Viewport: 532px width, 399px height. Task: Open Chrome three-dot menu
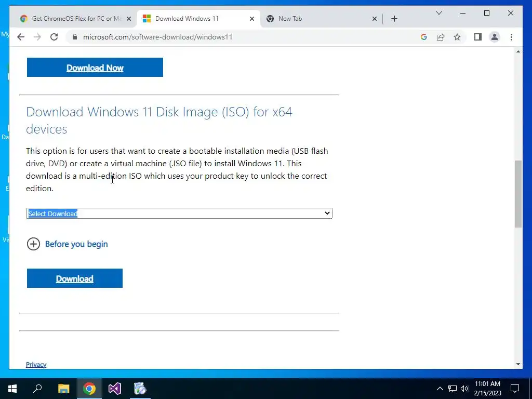[511, 37]
